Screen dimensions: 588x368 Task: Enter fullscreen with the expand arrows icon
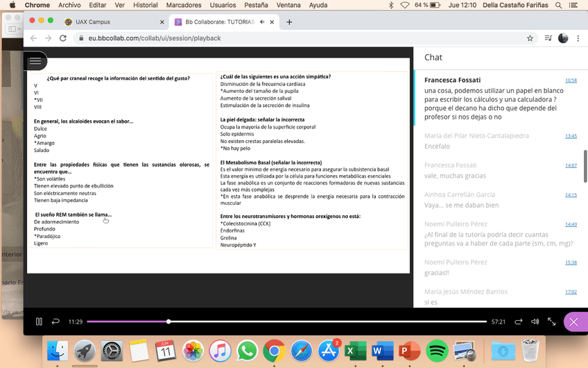552,321
